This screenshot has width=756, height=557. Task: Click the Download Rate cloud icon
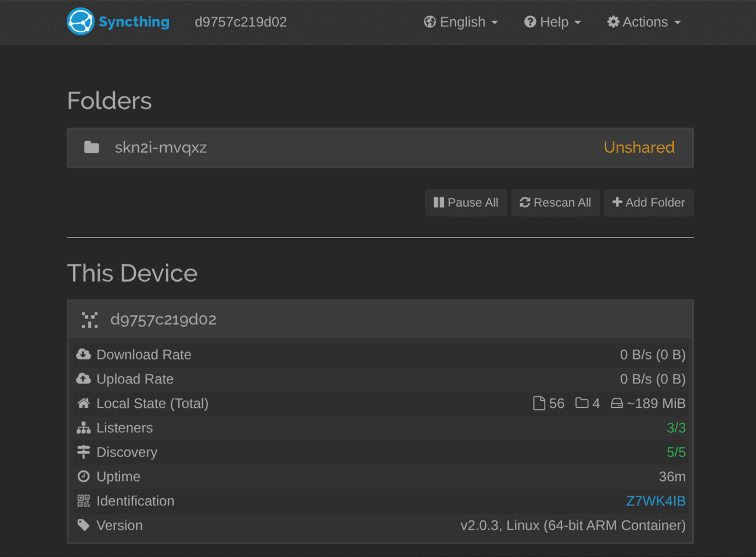coord(84,354)
